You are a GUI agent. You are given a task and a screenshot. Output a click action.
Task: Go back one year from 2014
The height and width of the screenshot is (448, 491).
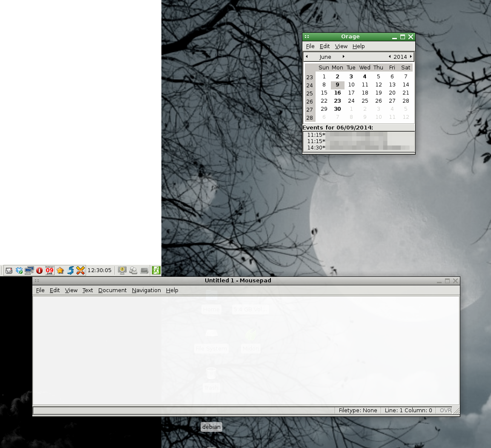[x=390, y=57]
